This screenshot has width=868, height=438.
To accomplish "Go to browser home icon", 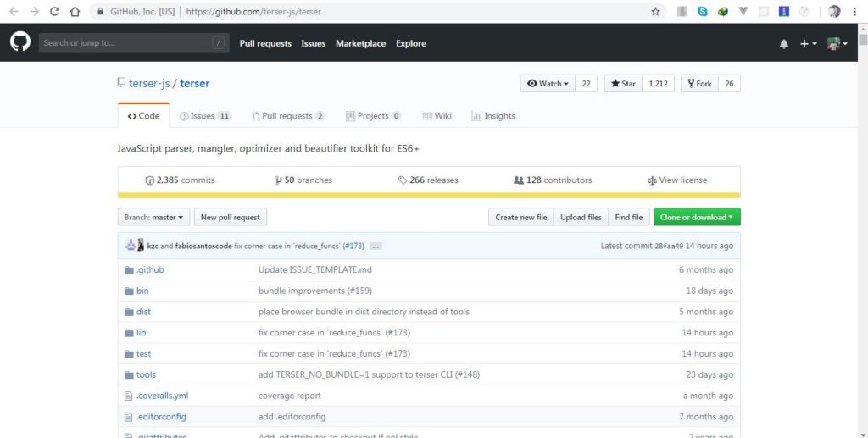I will [75, 12].
